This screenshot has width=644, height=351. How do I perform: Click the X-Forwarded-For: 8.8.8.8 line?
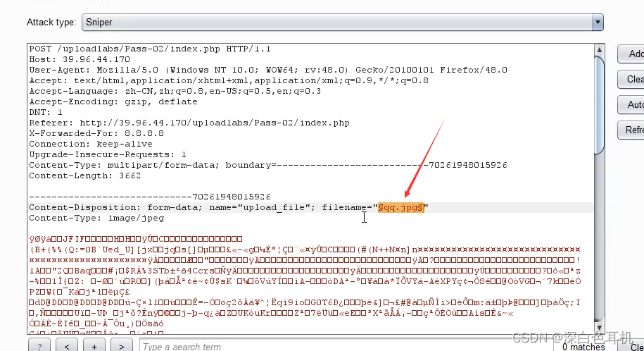click(x=96, y=133)
